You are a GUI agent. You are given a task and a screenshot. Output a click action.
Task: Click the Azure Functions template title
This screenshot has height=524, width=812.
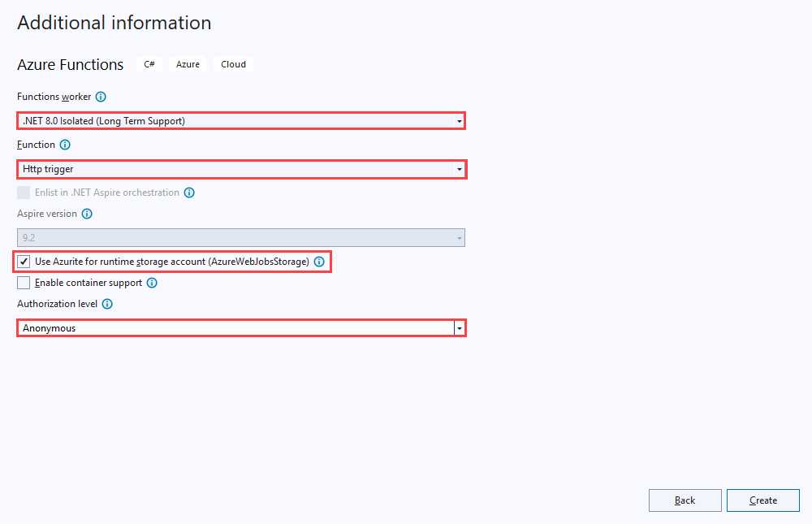click(71, 65)
